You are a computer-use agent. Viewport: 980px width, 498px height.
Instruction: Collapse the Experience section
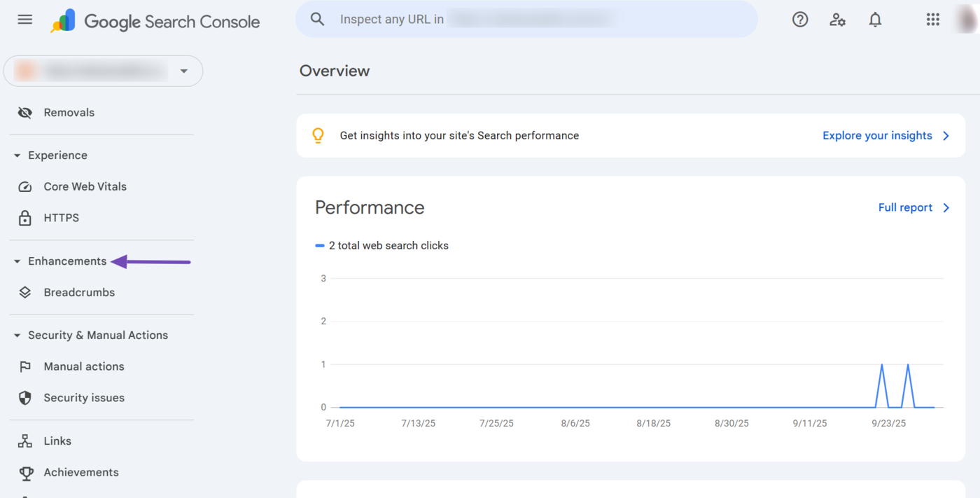click(x=17, y=155)
